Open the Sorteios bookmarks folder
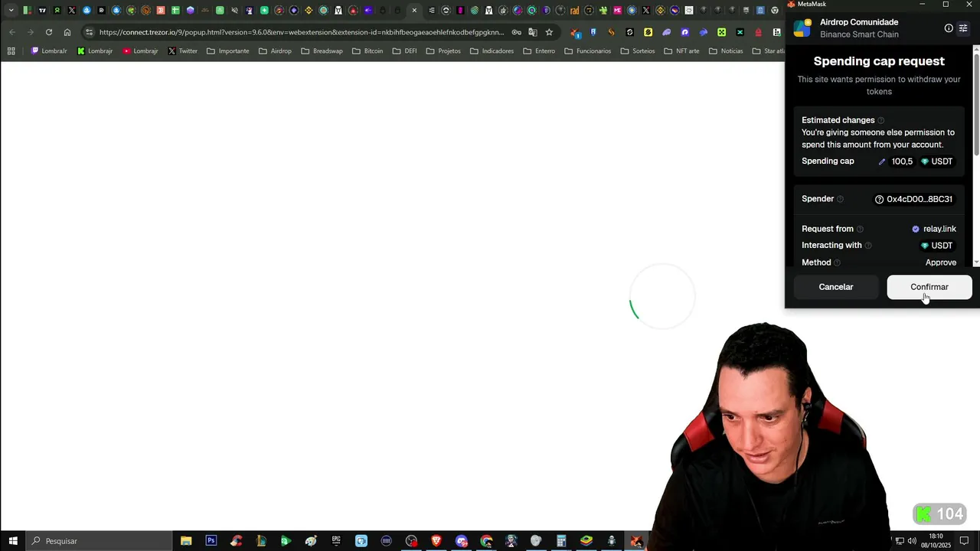Screen dimensions: 980x551 point(637,51)
